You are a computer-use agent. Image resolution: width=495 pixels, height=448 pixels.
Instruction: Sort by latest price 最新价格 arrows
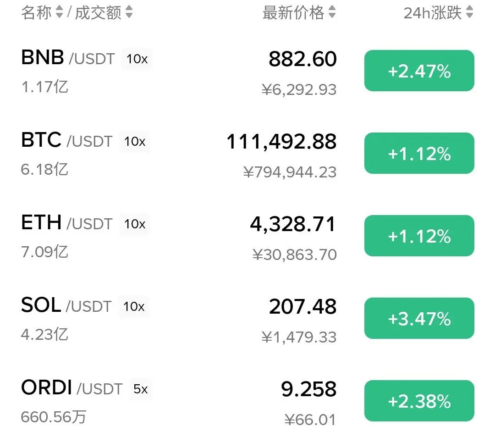(332, 12)
